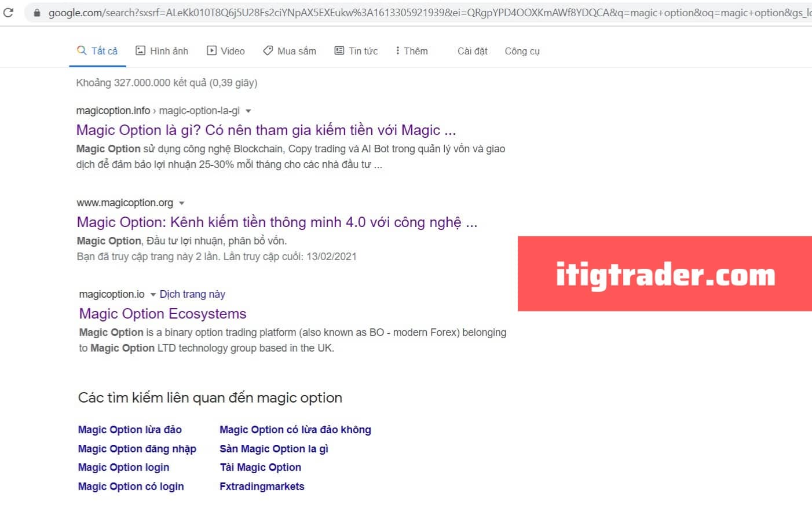Image resolution: width=812 pixels, height=512 pixels.
Task: Click the browser reload icon
Action: (x=8, y=12)
